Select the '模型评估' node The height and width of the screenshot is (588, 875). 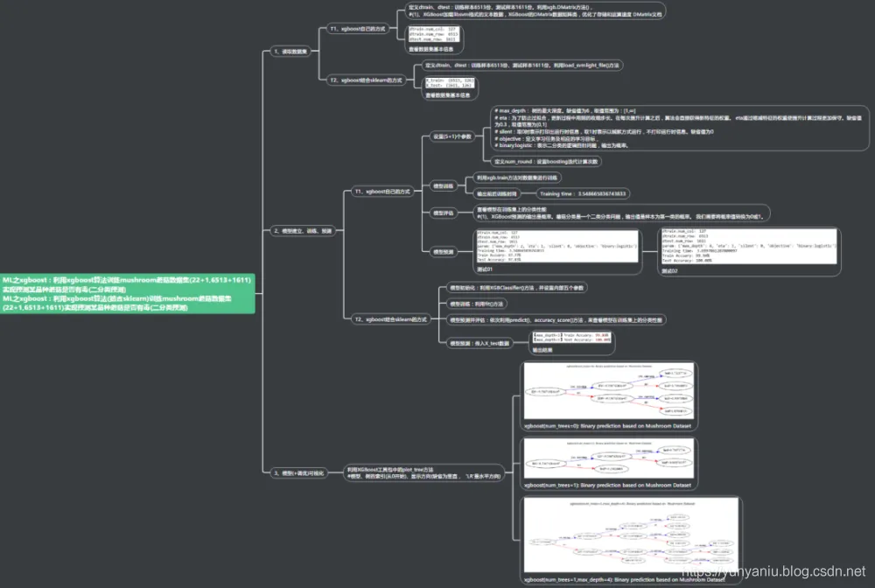tap(443, 213)
